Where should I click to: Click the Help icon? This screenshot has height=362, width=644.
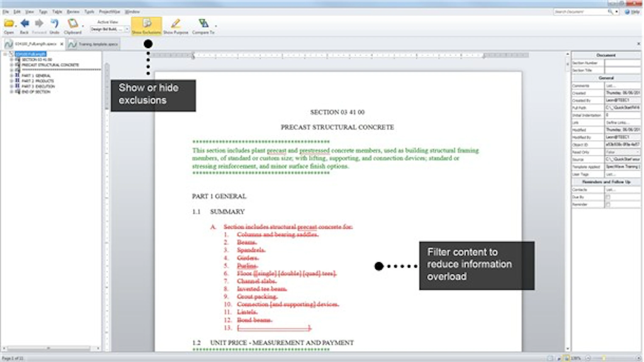(627, 12)
